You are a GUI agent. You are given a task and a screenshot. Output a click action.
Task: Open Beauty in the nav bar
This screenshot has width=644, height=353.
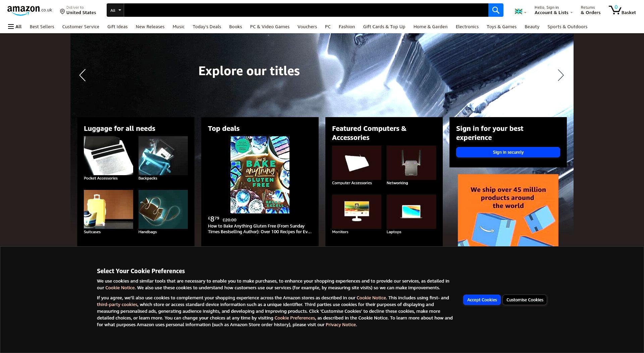(532, 27)
